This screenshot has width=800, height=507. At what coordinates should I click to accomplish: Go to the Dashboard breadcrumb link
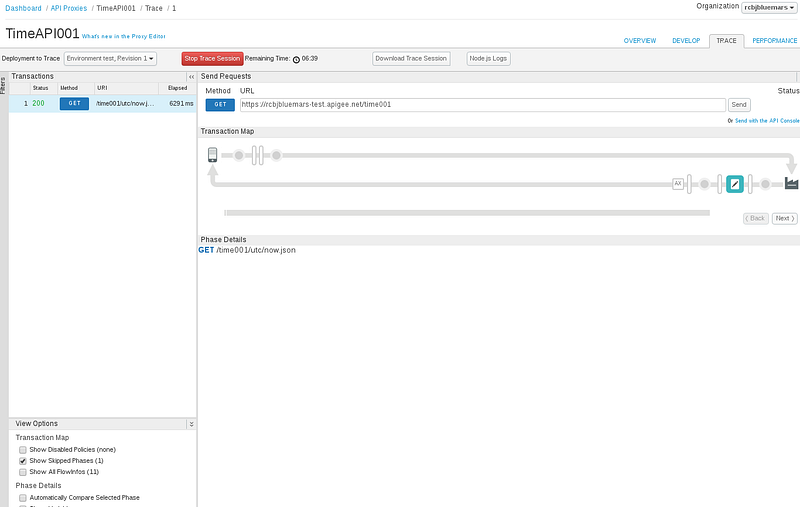23,8
